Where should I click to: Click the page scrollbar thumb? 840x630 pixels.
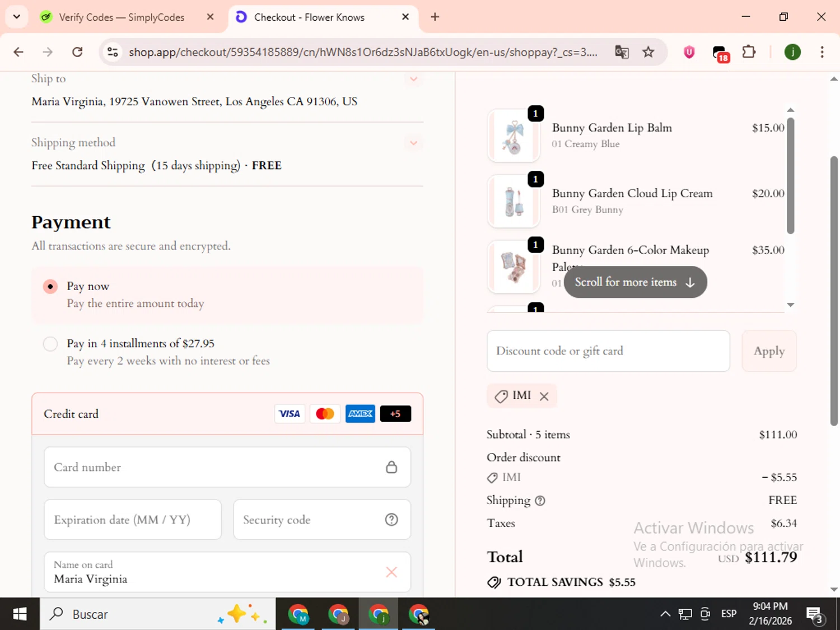[834, 291]
